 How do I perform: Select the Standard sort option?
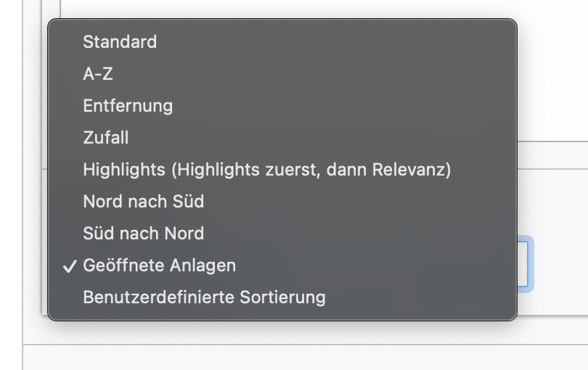pos(282,41)
